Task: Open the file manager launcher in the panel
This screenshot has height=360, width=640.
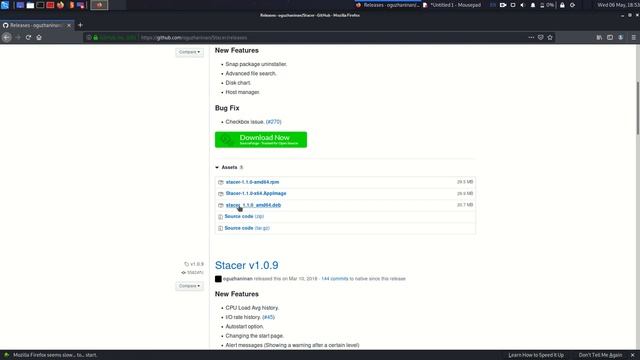Action: [30, 5]
